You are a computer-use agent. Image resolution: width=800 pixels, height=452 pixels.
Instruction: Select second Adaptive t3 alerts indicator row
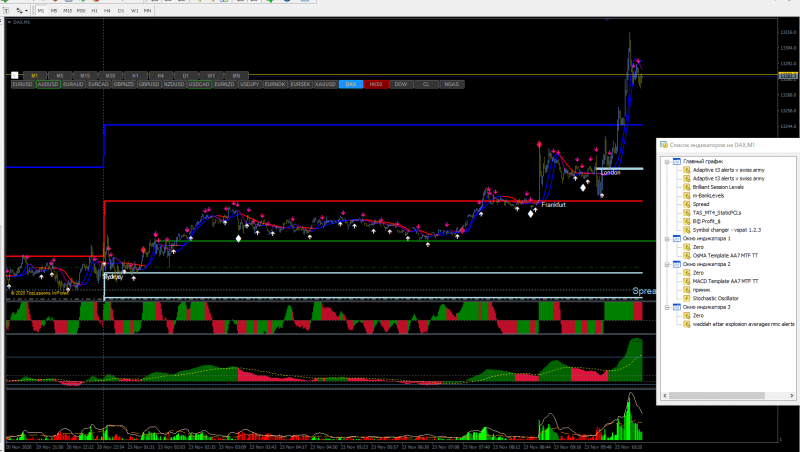pos(729,179)
